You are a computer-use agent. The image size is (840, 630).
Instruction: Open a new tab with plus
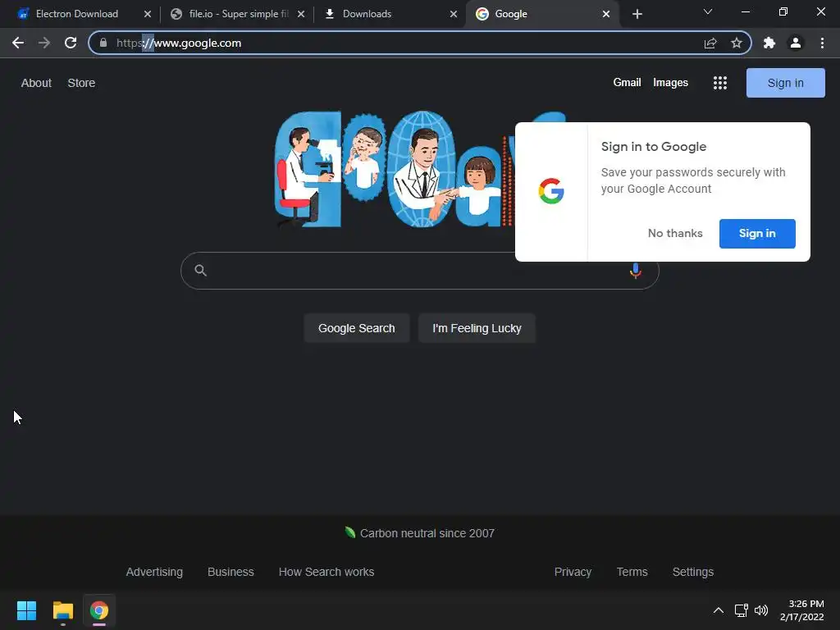(x=637, y=14)
